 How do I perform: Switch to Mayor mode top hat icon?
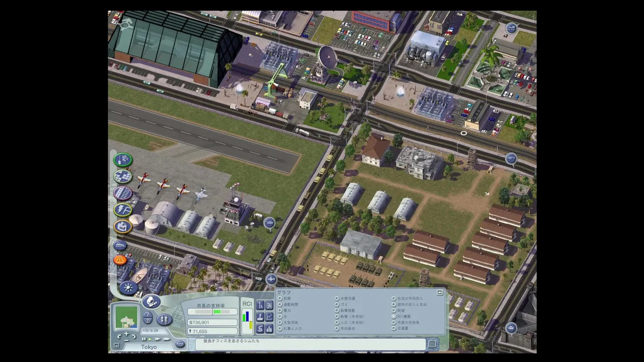tap(151, 302)
